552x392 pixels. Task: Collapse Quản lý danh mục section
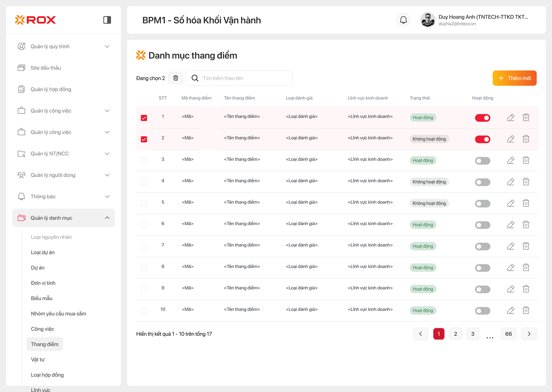click(x=107, y=218)
